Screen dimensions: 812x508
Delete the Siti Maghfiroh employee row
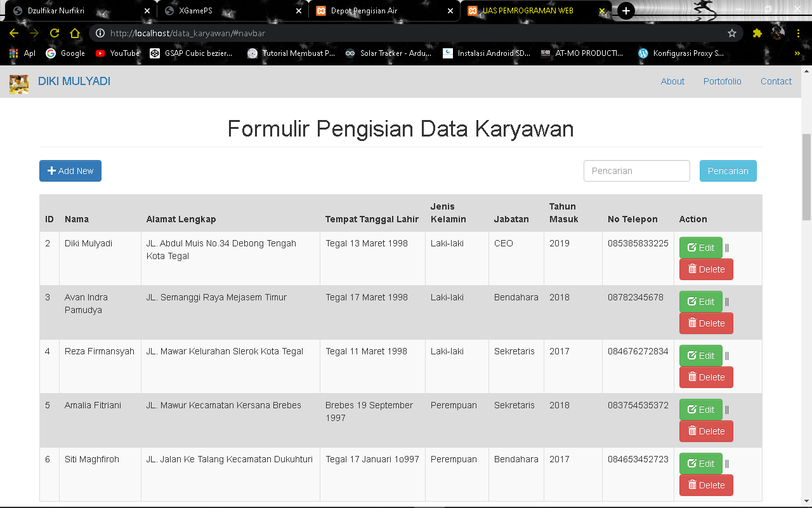[706, 485]
